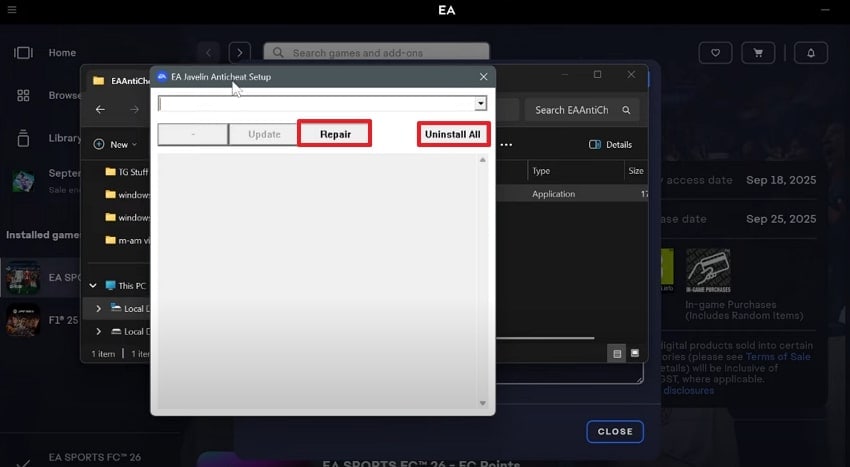Toggle the Details pane in Explorer

(x=610, y=145)
